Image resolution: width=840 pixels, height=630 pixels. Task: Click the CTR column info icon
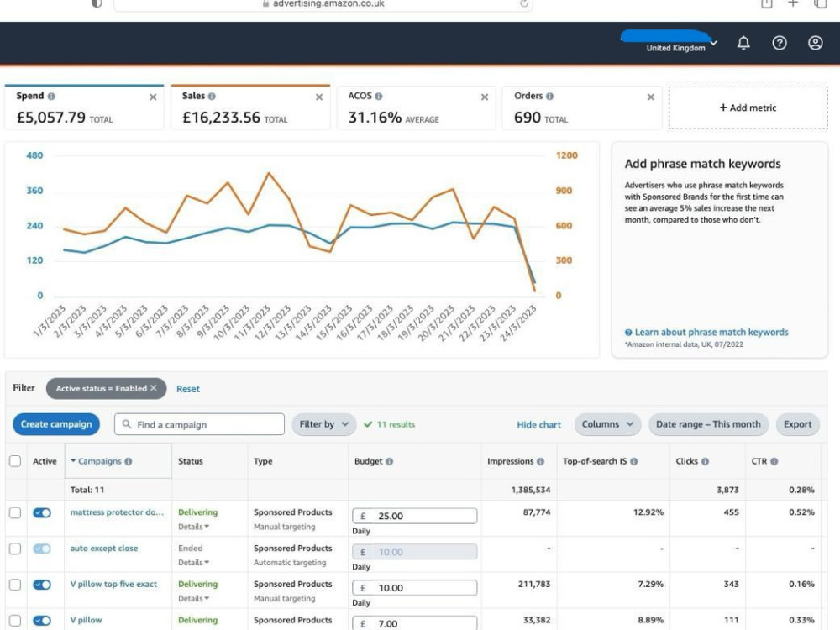(x=774, y=461)
